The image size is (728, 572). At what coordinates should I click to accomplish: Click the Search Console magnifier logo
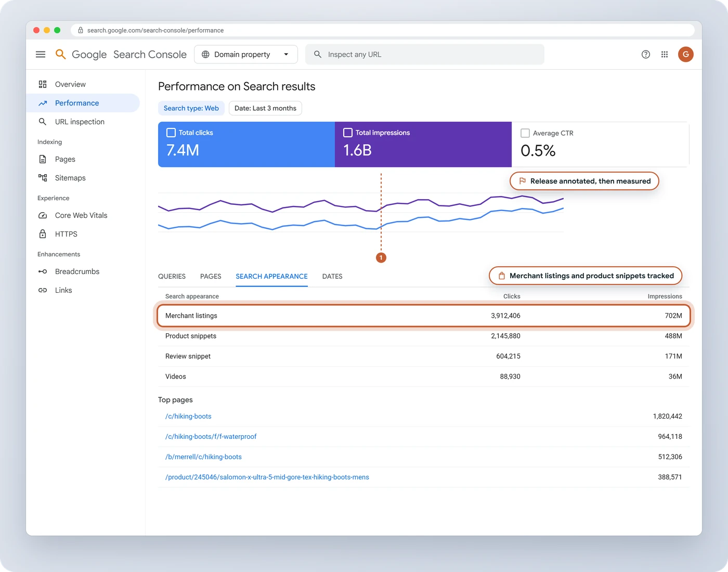click(61, 55)
